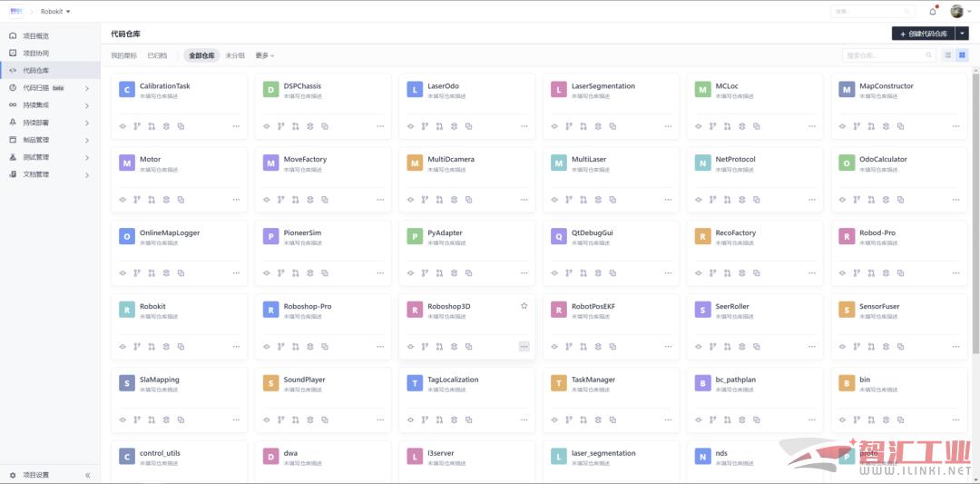Screen dimensions: 980x484
Task: Click the site logo in the top-left corner
Action: point(15,11)
